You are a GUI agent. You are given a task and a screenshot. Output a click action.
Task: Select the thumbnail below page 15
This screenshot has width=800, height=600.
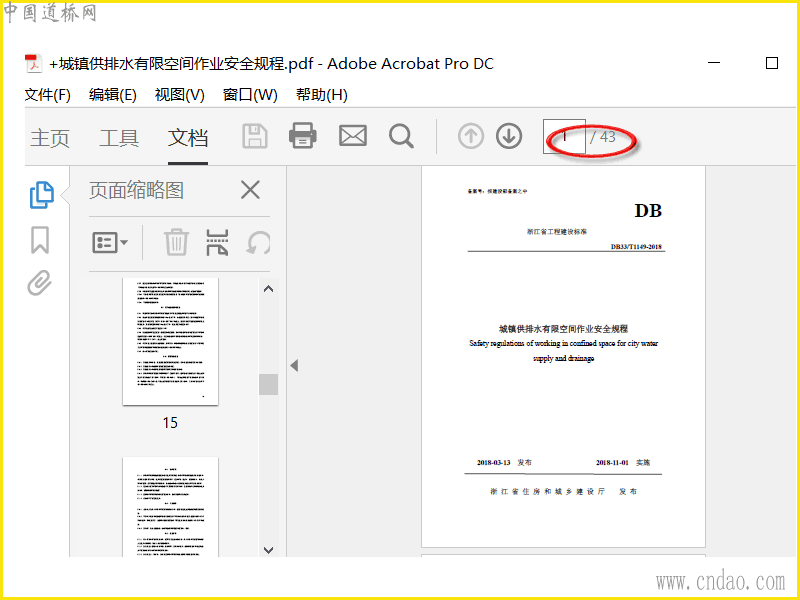[x=170, y=507]
